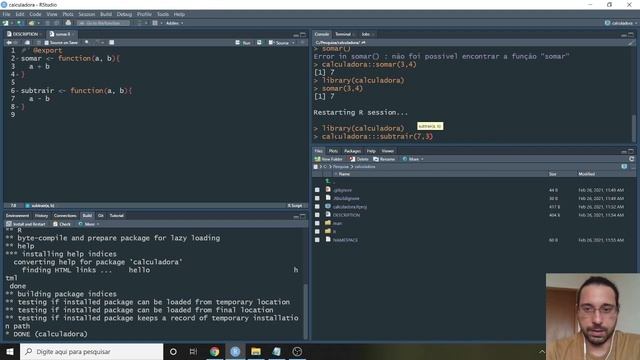Screen dimensions: 640x360
Task: Click the .gitignore file icon
Action: (328, 190)
